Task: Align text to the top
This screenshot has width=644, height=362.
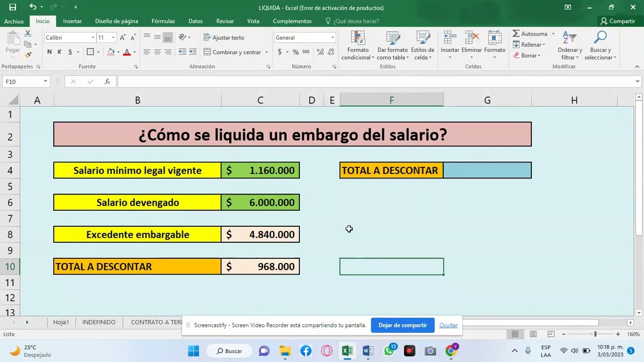Action: 147,38
